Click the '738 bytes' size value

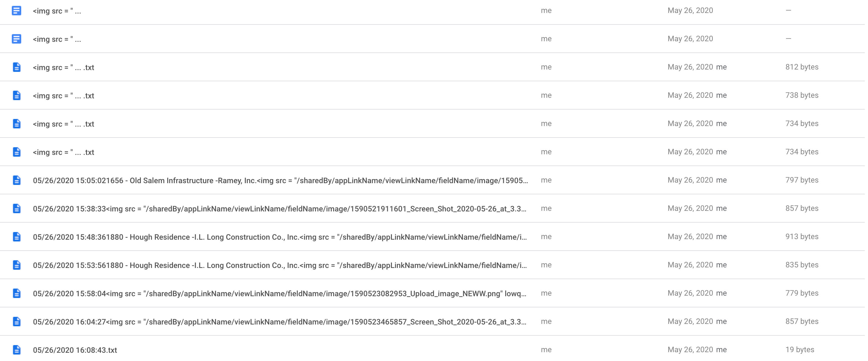(802, 95)
